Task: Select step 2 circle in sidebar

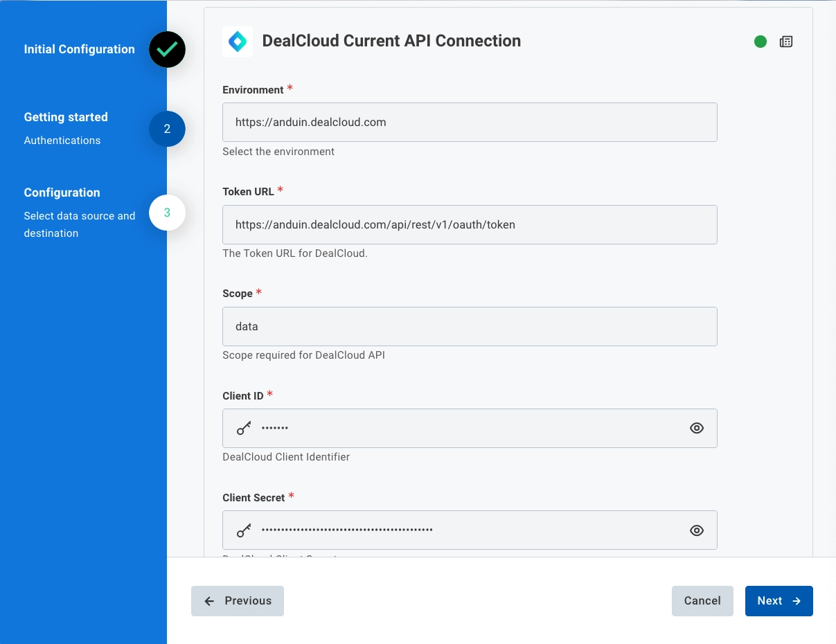Action: point(167,129)
